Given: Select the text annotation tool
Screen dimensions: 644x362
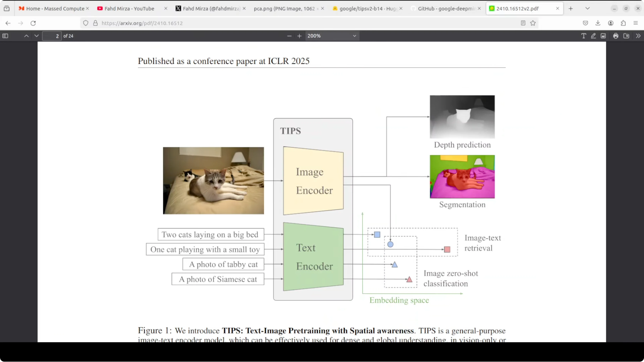Looking at the screenshot, I should 584,36.
